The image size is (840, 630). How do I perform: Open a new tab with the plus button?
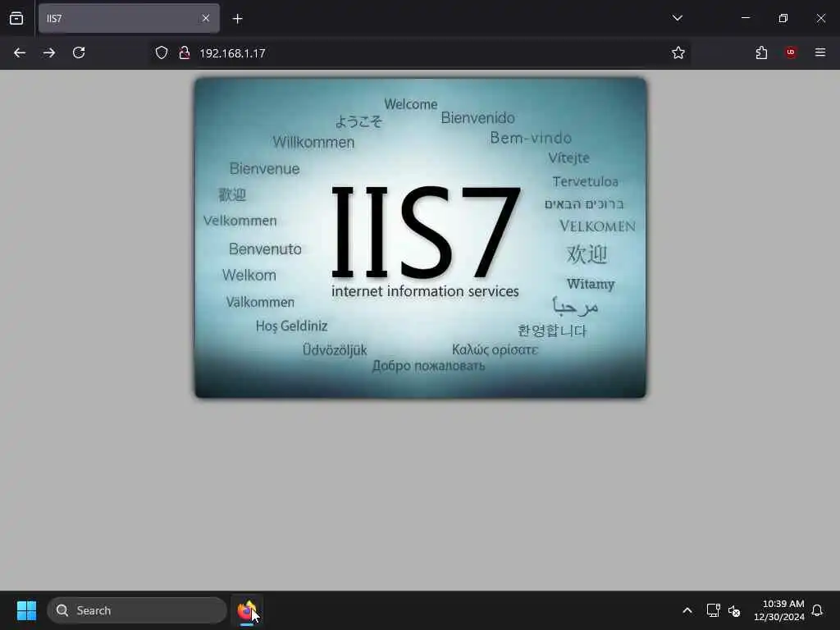tap(237, 19)
